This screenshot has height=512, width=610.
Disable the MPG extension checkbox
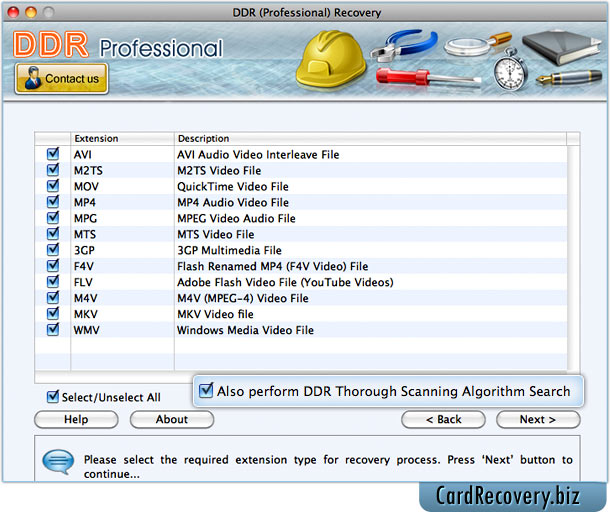53,217
